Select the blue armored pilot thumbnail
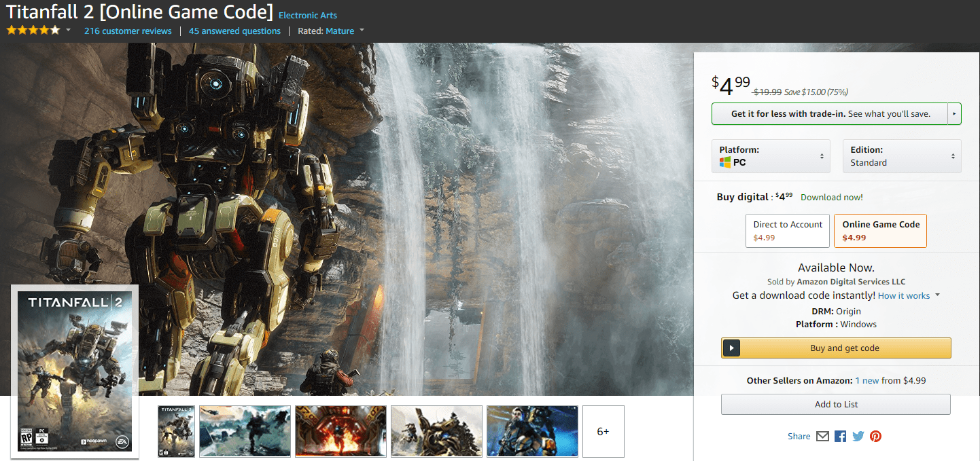980x461 pixels. tap(532, 431)
